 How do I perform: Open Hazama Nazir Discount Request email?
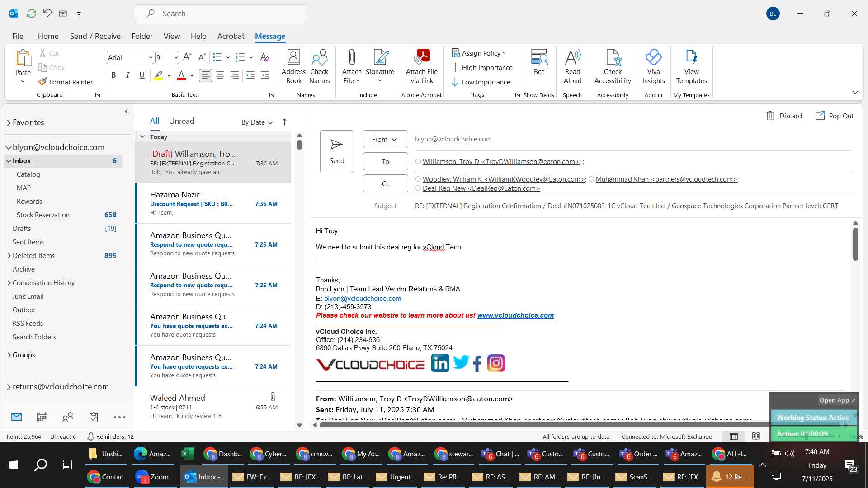213,203
